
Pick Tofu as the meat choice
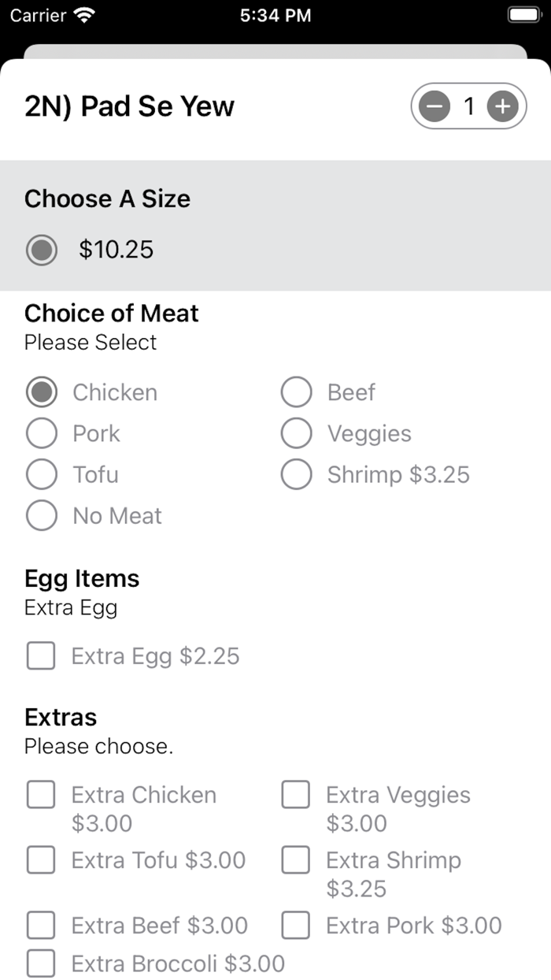point(42,475)
